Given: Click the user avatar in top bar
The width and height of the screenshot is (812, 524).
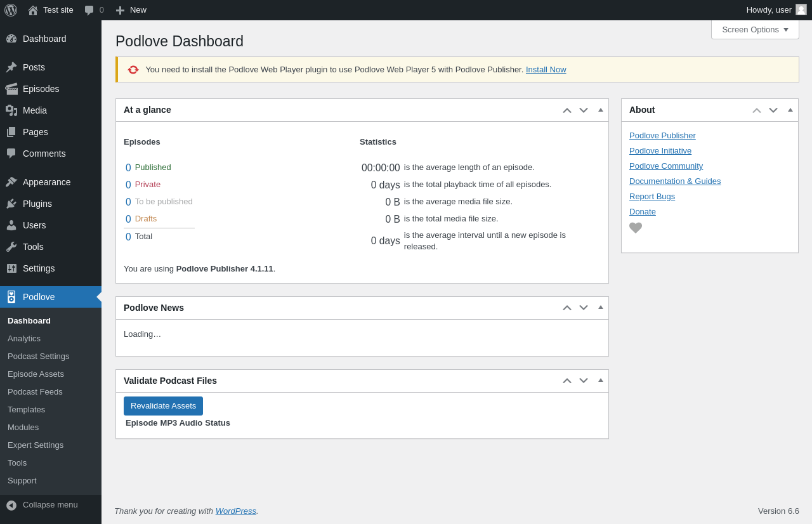Looking at the screenshot, I should [x=801, y=10].
